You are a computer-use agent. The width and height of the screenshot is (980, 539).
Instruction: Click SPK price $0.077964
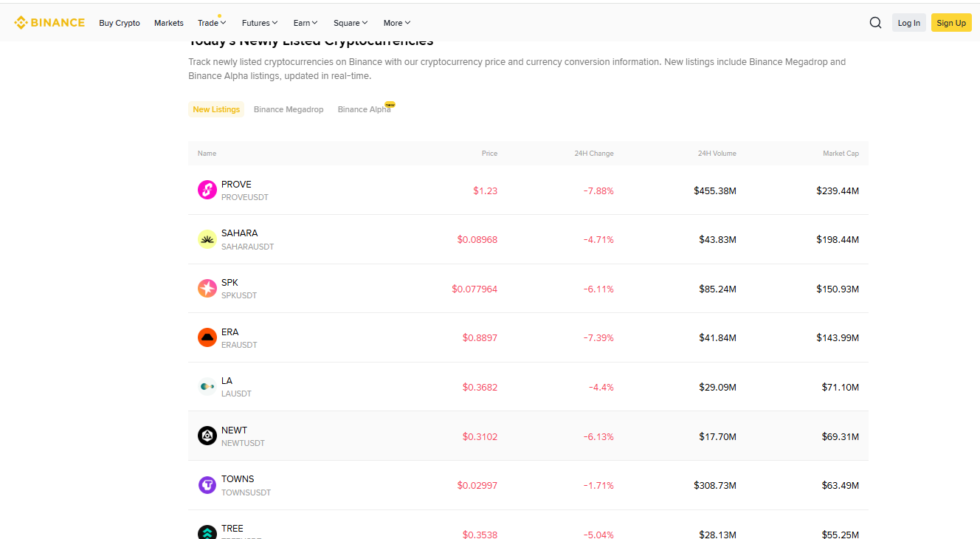point(475,289)
